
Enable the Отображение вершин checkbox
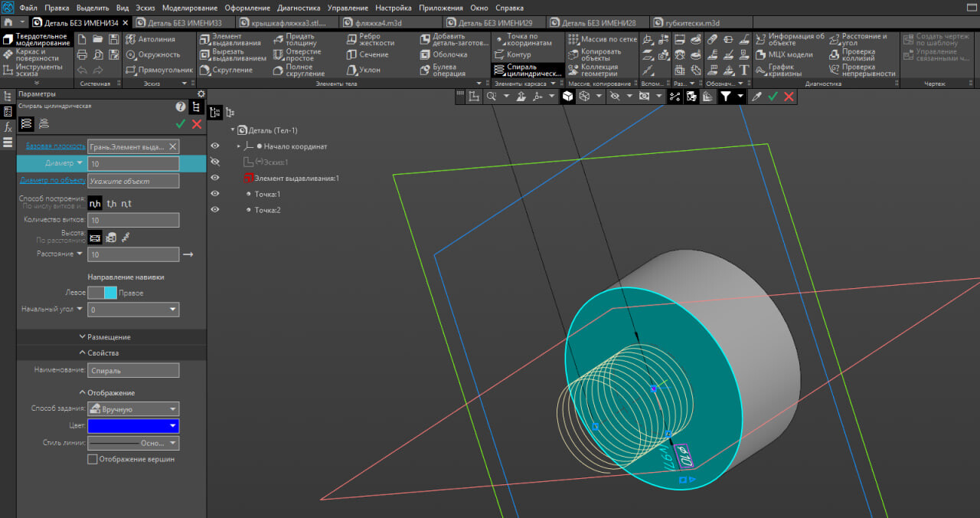click(x=93, y=459)
